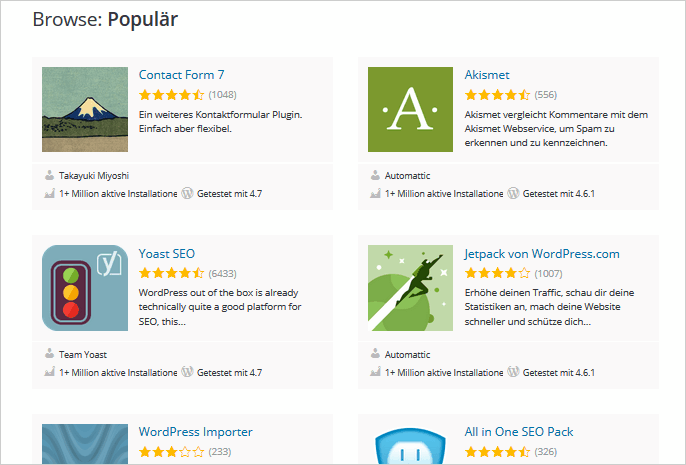Click 'Getestet mit 4.7' in Yoast SEO card
This screenshot has height=465, width=686.
(229, 373)
